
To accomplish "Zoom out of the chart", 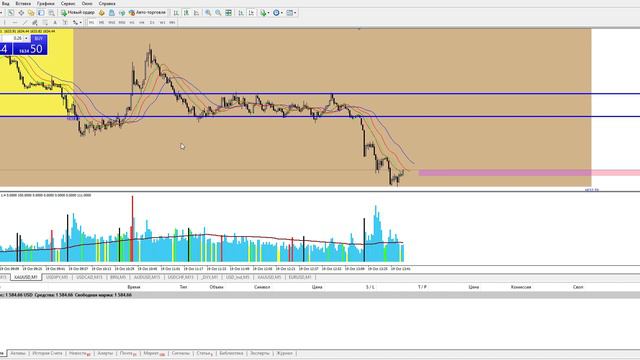I will point(218,13).
